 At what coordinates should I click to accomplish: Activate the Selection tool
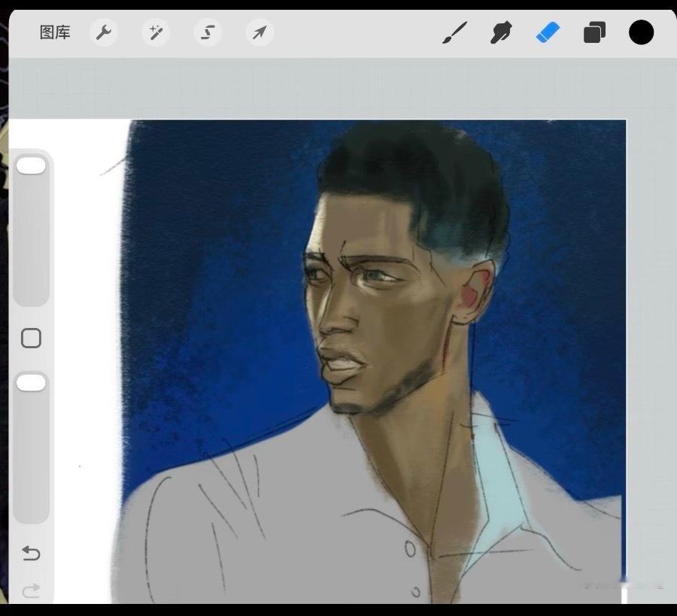tap(208, 32)
